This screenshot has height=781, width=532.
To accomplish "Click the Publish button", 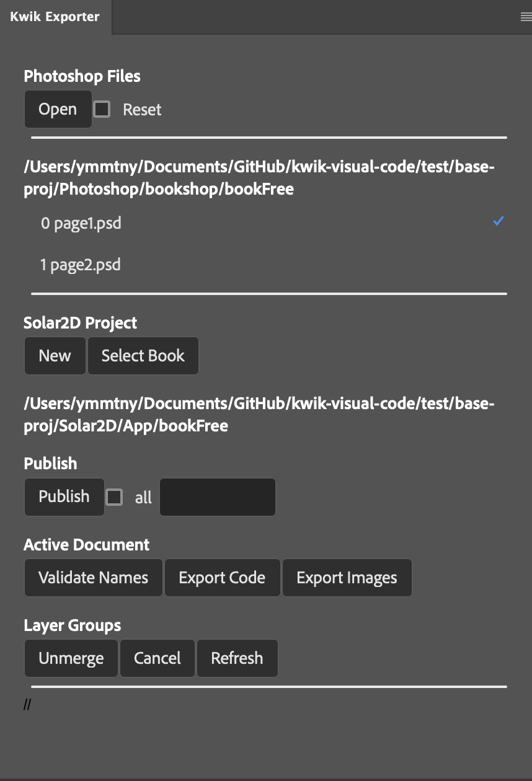I will coord(64,497).
